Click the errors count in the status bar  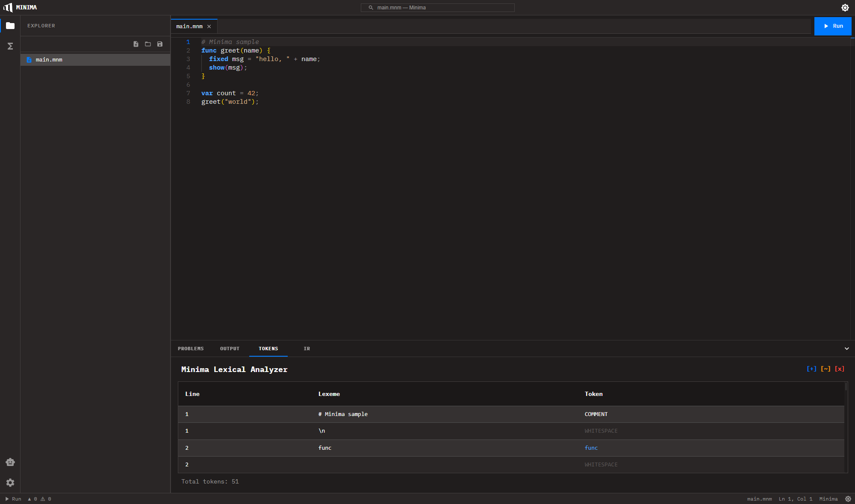32,499
